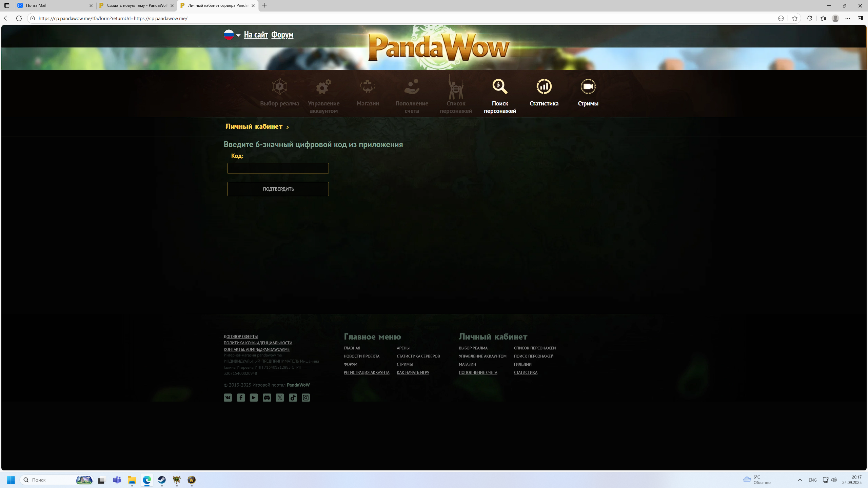Screen dimensions: 868x488
Task: Open the Список персонажей character list icon
Action: (x=456, y=86)
